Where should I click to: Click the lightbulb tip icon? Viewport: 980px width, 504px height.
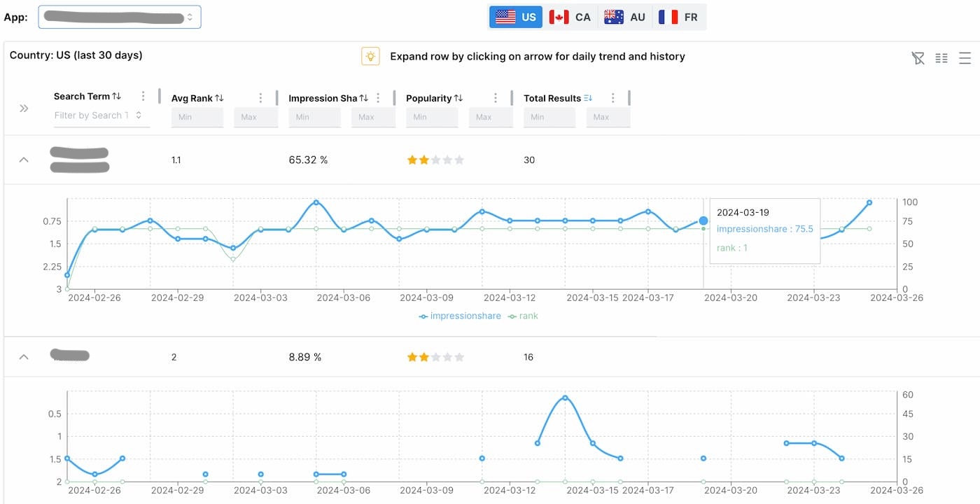pos(370,56)
